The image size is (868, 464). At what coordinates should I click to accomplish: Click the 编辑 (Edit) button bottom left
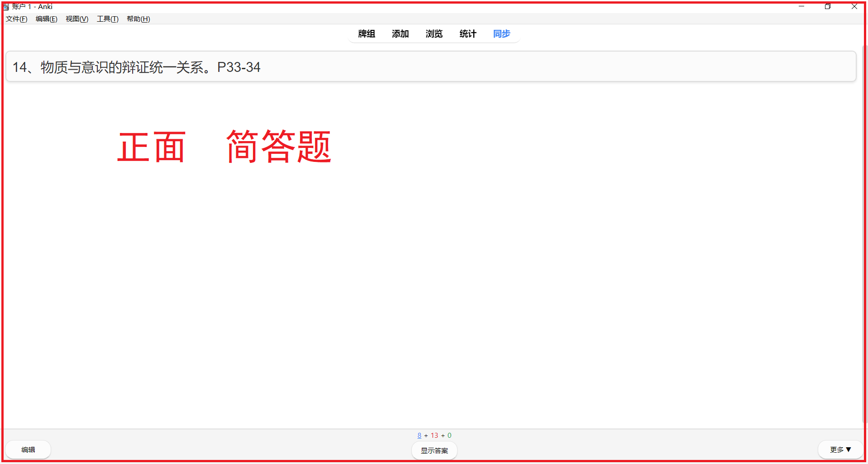tap(28, 449)
